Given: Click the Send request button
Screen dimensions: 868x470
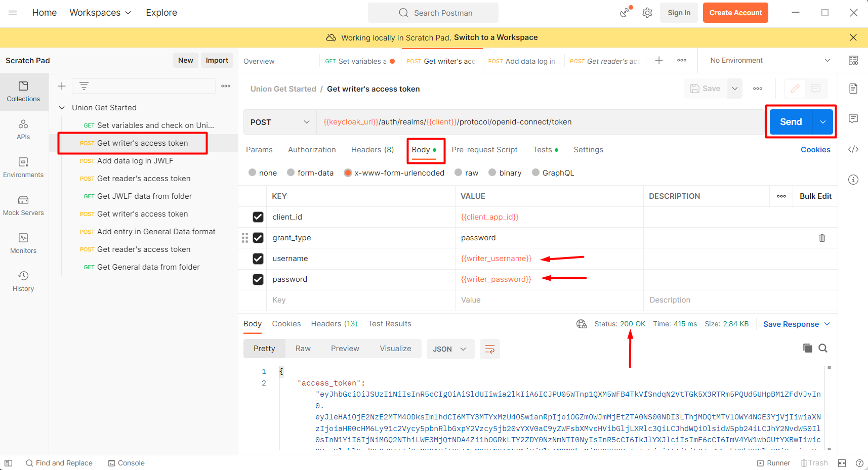Looking at the screenshot, I should point(791,122).
